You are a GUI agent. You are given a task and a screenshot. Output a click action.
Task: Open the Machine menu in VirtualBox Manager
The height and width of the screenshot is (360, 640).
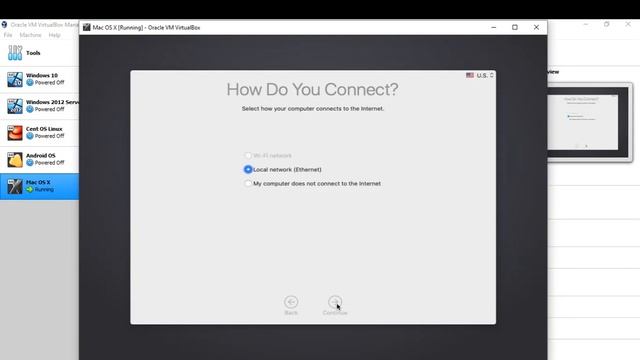tap(31, 35)
